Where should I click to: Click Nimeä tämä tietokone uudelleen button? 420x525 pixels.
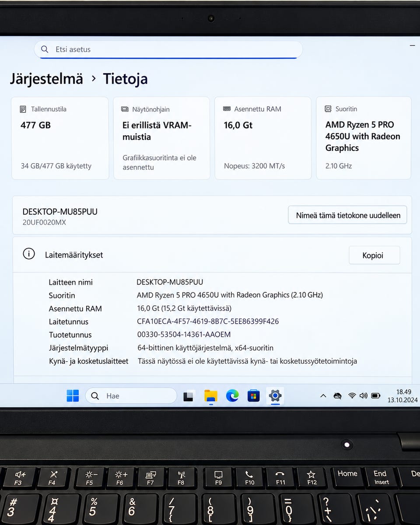(348, 215)
